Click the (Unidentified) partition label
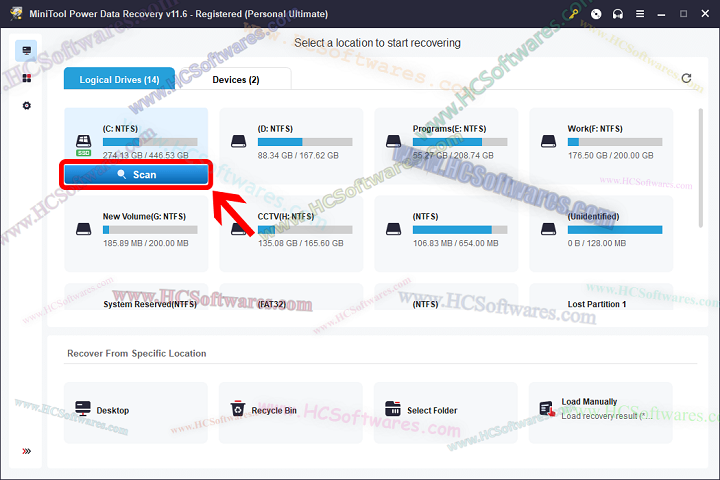The width and height of the screenshot is (720, 480). (x=593, y=216)
